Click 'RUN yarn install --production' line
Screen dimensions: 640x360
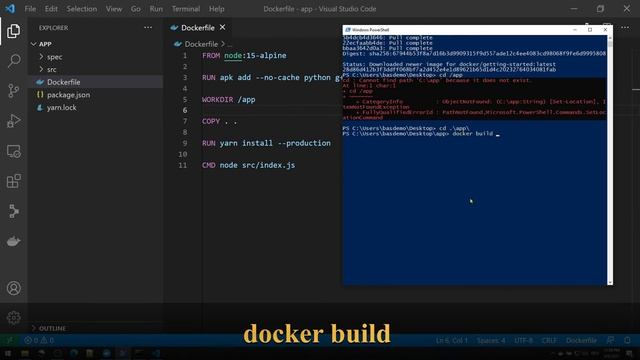(x=266, y=143)
